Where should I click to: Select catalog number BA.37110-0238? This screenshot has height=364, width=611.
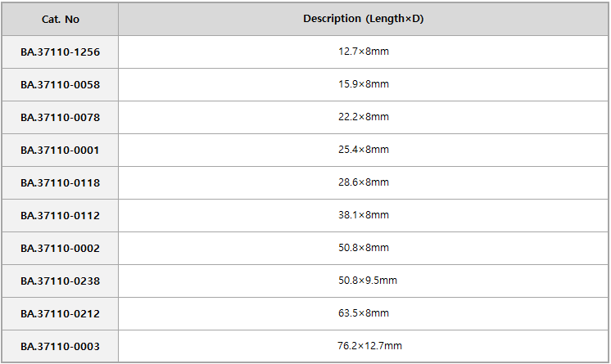tap(61, 281)
